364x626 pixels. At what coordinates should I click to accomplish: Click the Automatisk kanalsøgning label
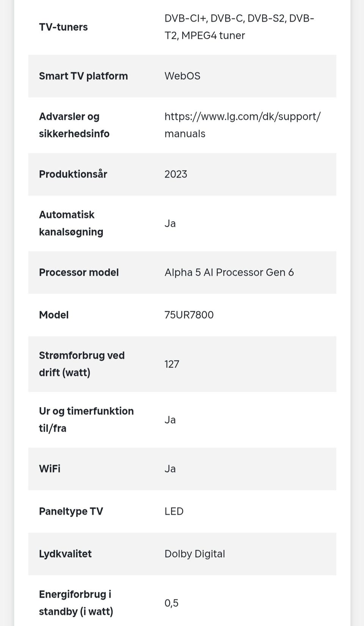pyautogui.click(x=71, y=223)
